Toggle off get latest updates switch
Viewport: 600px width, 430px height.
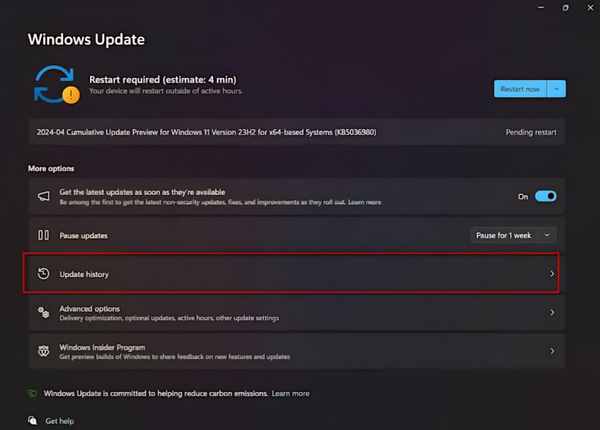546,197
